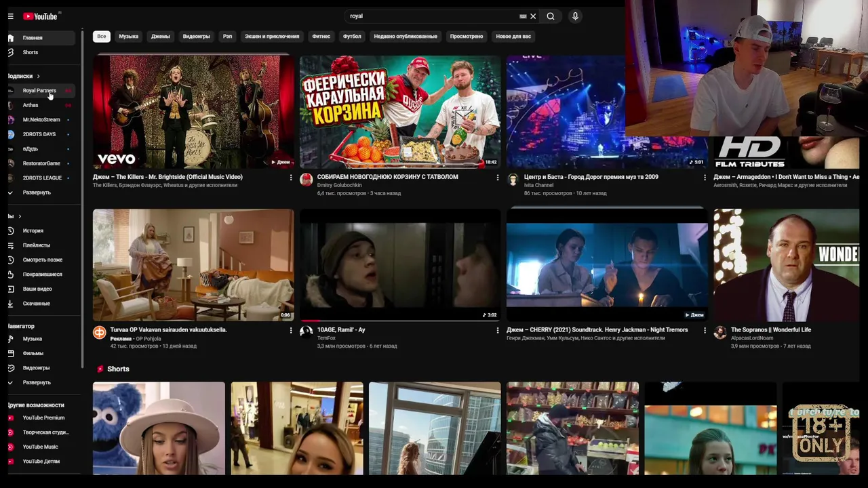Screen dimensions: 868x488
Task: Open Плейлисты in sidebar
Action: click(41, 245)
